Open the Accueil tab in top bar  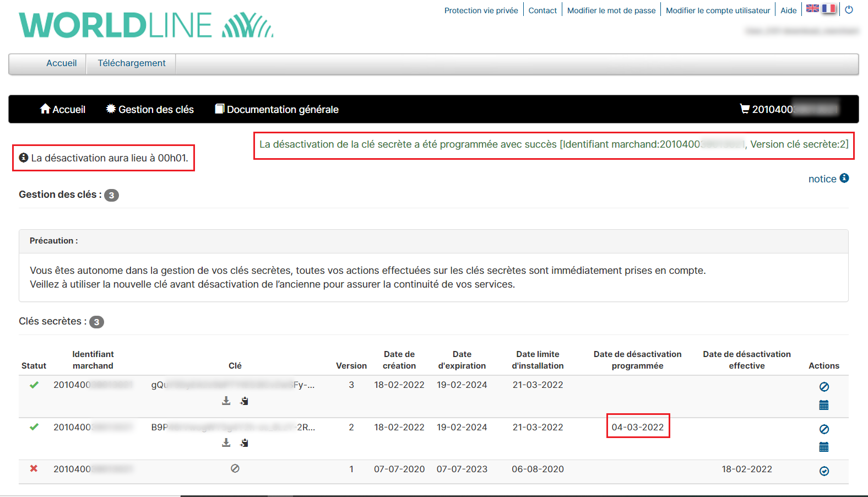point(62,63)
